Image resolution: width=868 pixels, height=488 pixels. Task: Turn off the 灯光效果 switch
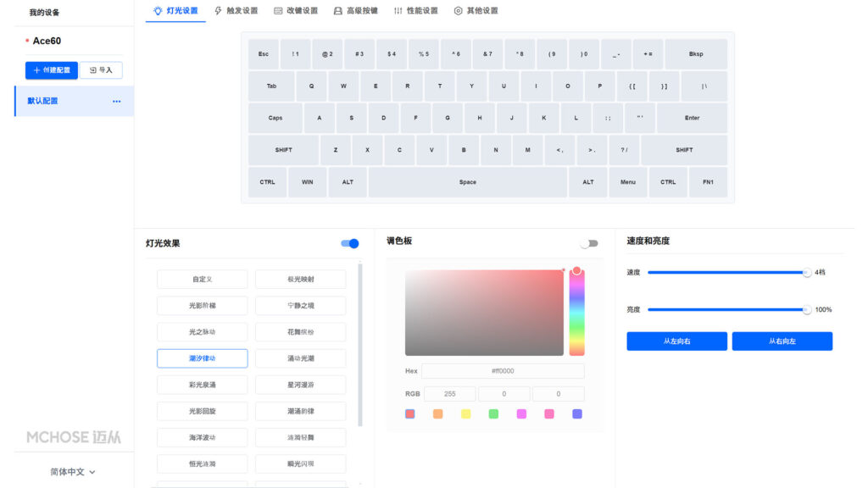click(x=350, y=244)
